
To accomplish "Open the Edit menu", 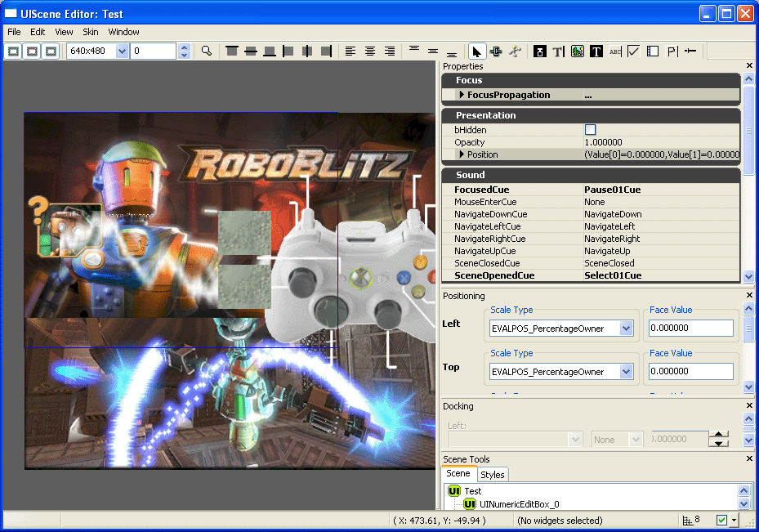I will 38,32.
